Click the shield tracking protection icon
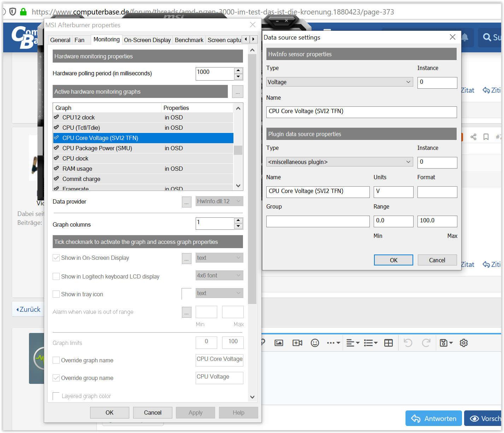504x433 pixels. [x=13, y=12]
